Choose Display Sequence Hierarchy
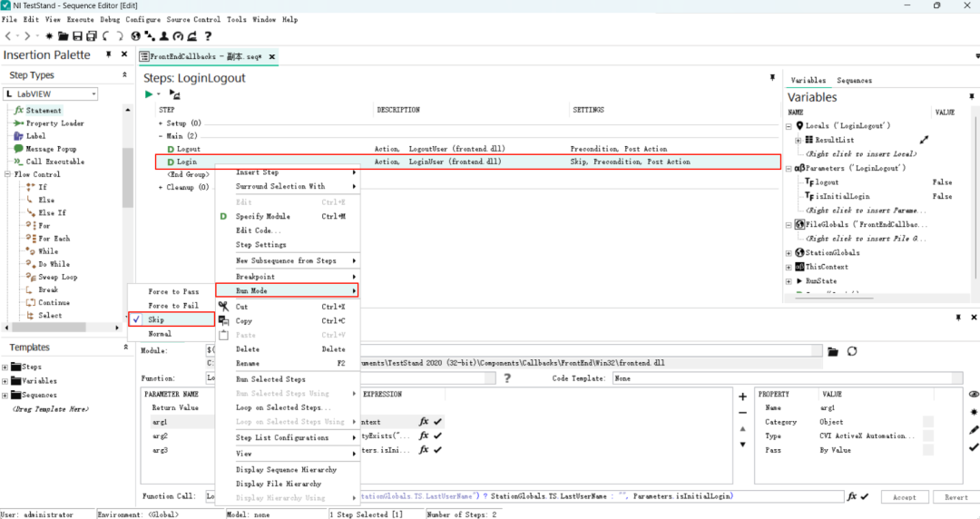 [288, 470]
